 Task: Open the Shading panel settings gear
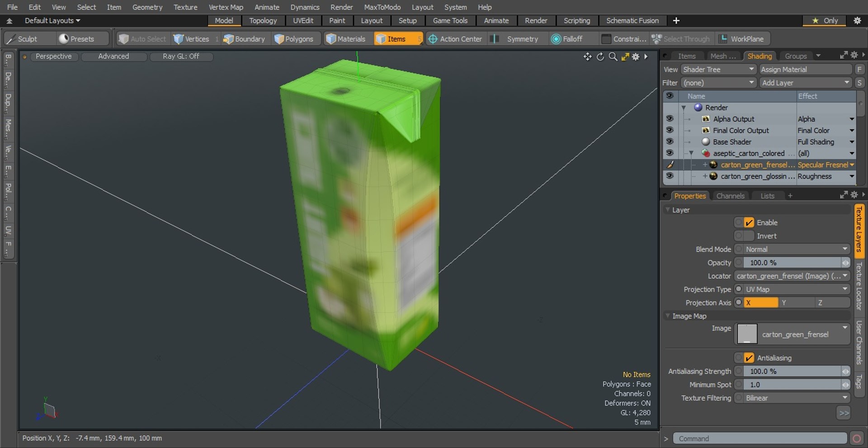854,55
